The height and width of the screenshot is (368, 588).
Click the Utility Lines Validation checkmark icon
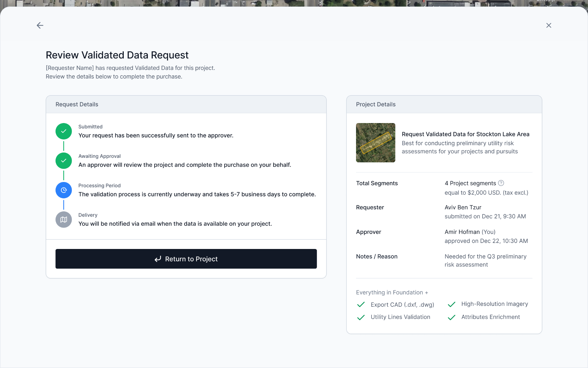coord(361,317)
